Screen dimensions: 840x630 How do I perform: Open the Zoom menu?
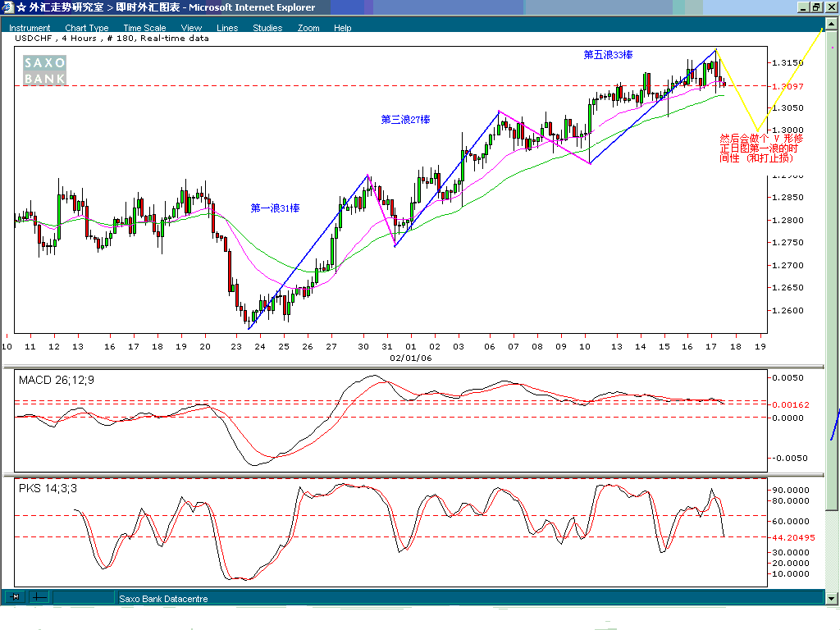coord(308,28)
